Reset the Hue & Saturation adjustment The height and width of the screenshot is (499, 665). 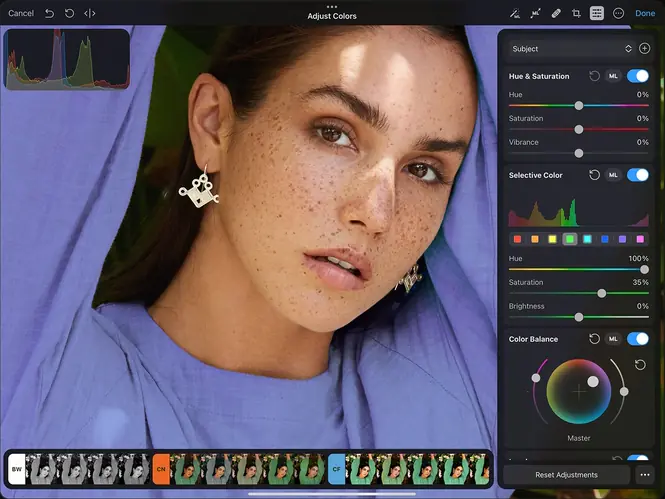point(594,76)
